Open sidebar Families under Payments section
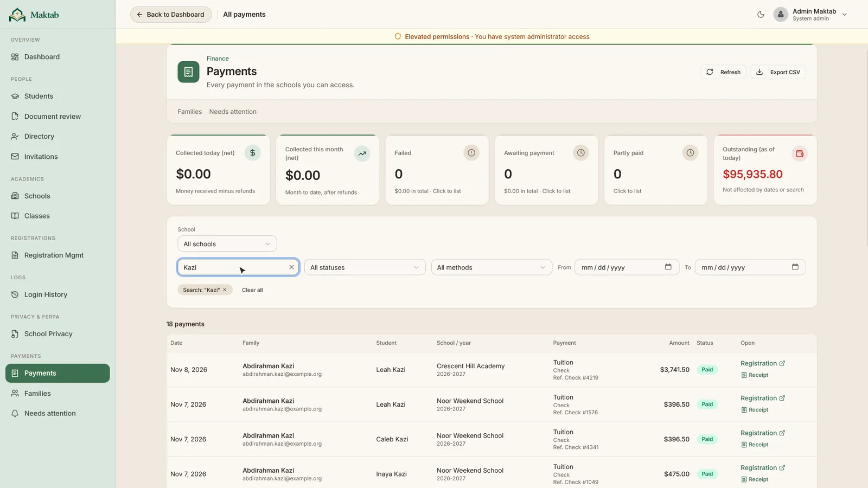 58,394
